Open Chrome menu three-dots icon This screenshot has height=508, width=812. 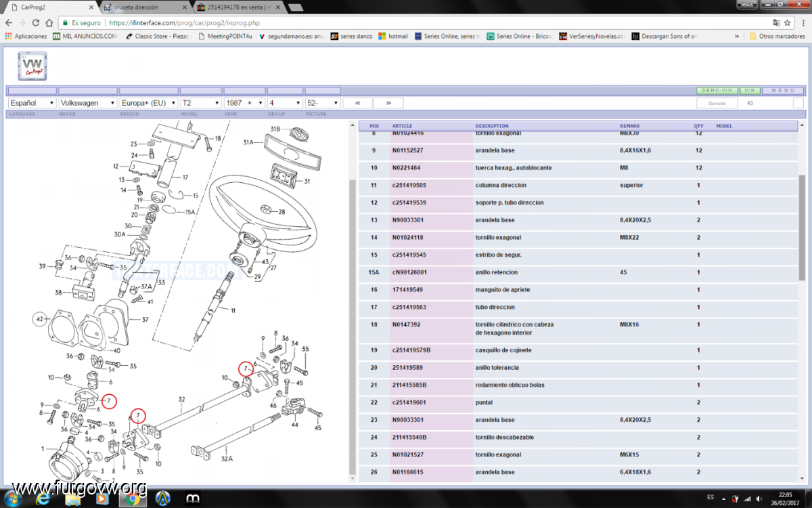[802, 22]
